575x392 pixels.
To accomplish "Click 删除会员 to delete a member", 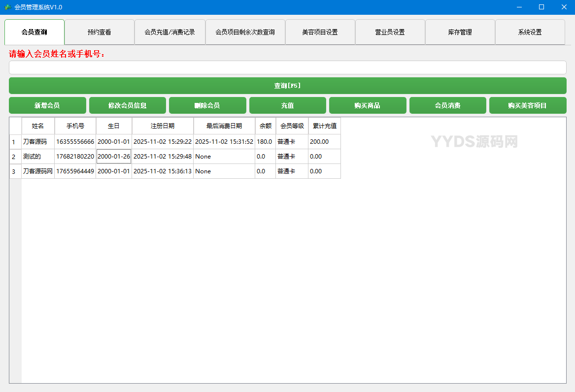I will [x=207, y=105].
